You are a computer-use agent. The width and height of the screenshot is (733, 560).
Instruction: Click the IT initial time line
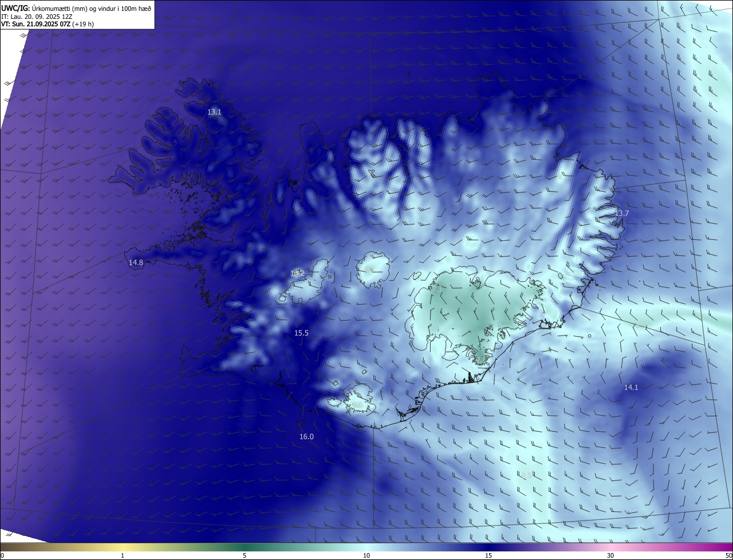coord(36,17)
